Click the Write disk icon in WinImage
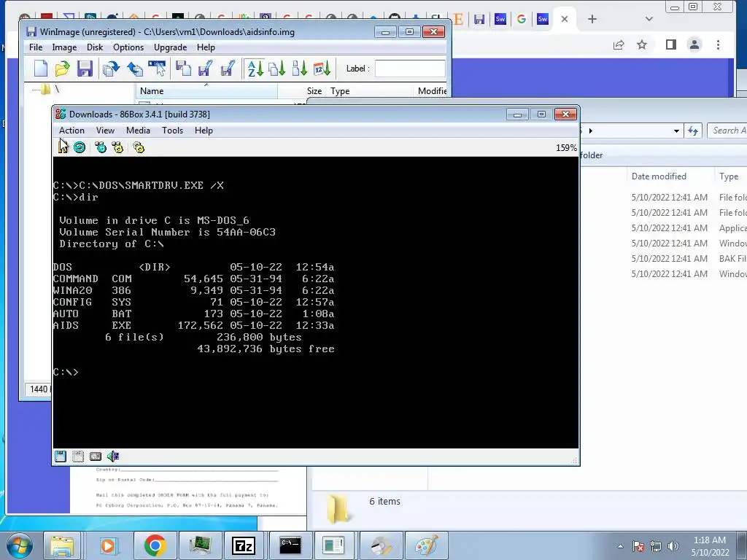747x560 pixels. 135,69
